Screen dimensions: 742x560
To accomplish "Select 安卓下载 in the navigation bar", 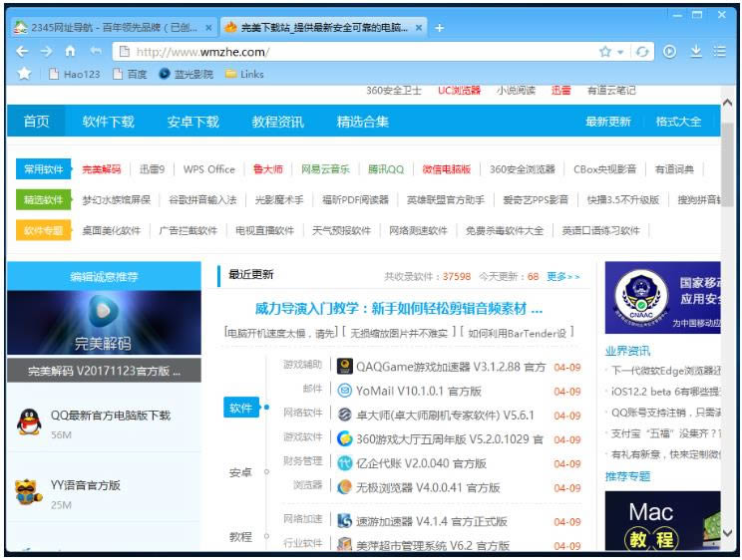I will 193,122.
